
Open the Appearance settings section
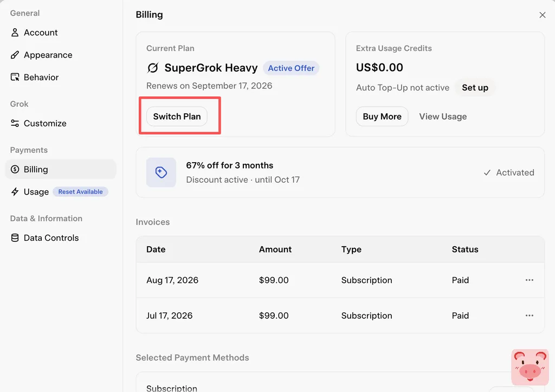[x=61, y=55]
